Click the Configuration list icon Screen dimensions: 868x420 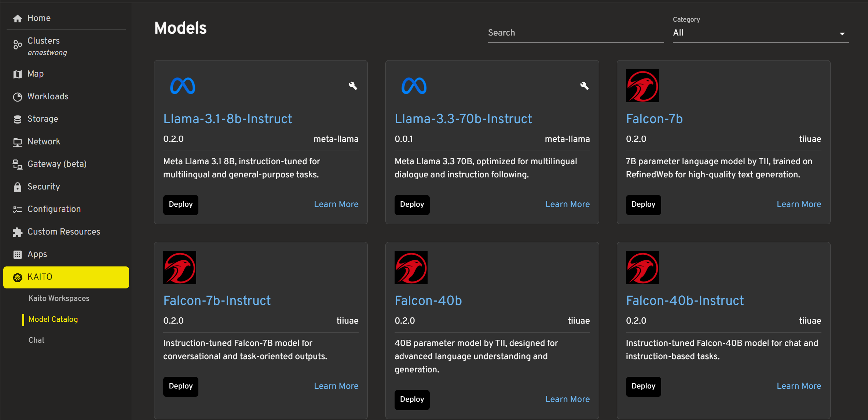pos(17,209)
